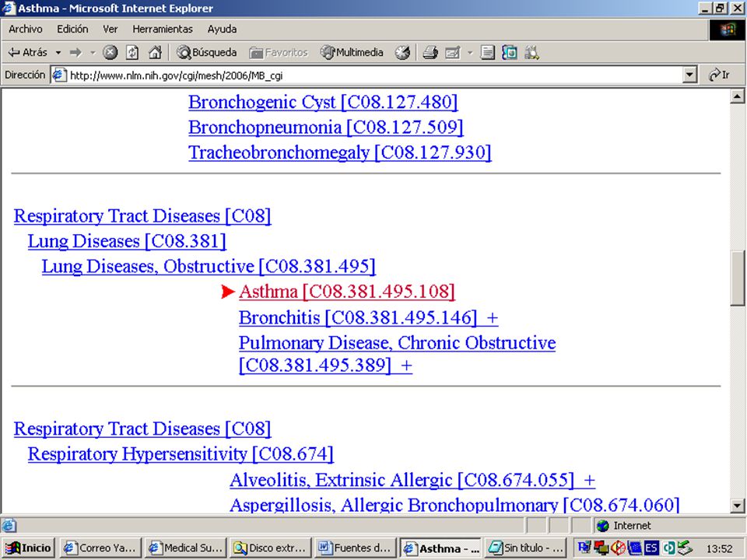Click the Edit document icon
Image resolution: width=747 pixels, height=560 pixels.
point(487,52)
